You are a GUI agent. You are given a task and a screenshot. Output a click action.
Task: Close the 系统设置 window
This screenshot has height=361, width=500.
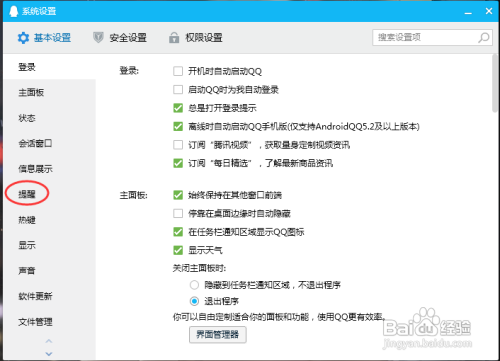(489, 11)
